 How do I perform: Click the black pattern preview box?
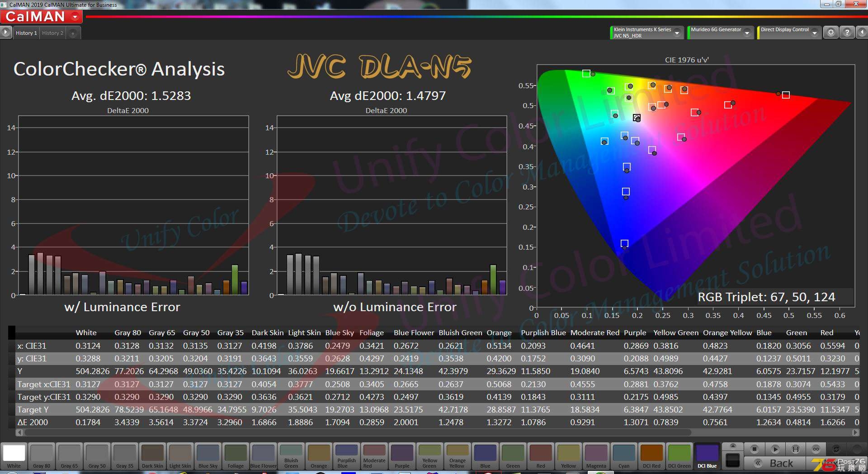732,460
